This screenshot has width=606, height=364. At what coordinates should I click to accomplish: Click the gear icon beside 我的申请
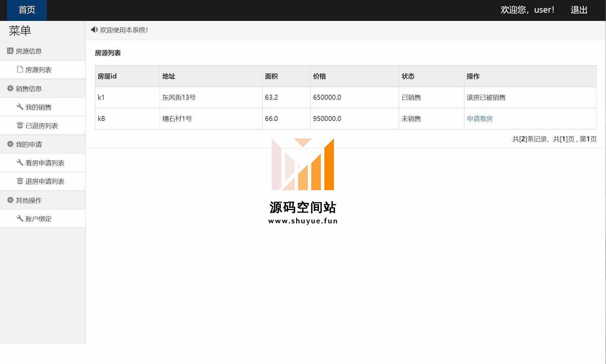[10, 144]
